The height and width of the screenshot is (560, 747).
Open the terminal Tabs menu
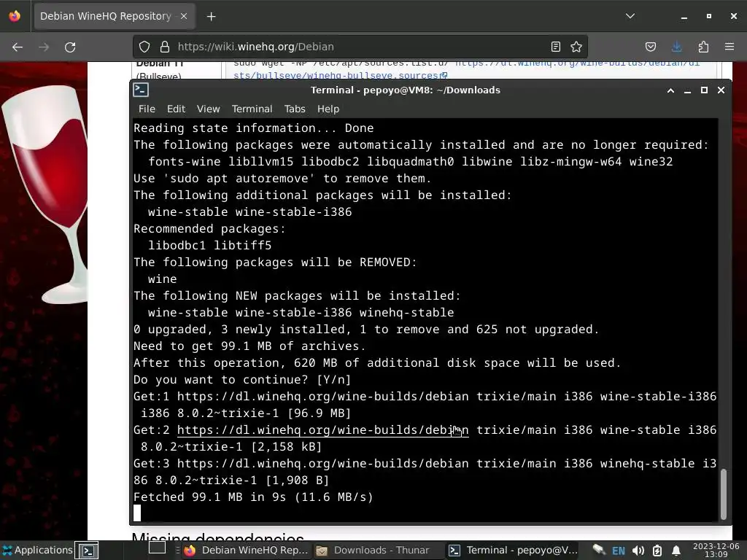[295, 109]
